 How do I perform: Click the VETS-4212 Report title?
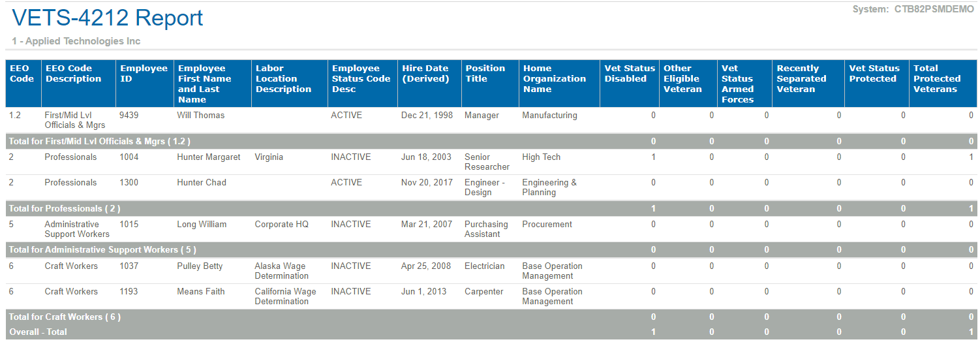coord(108,18)
